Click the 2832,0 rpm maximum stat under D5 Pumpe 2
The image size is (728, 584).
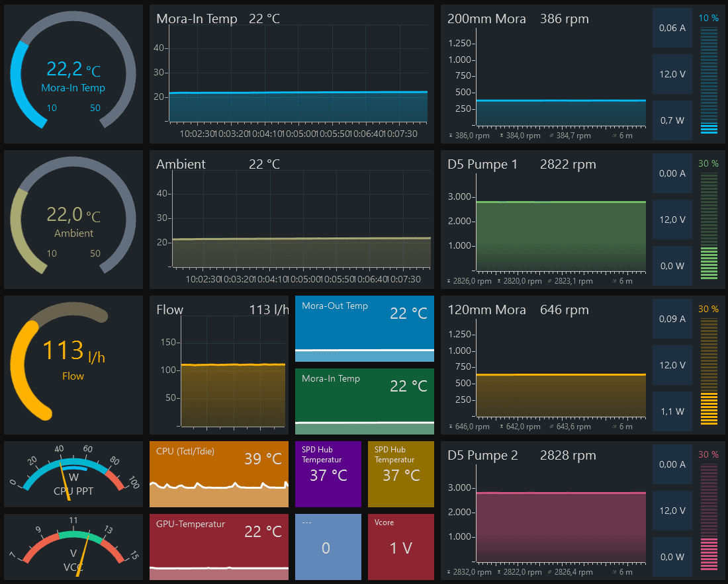(x=469, y=572)
